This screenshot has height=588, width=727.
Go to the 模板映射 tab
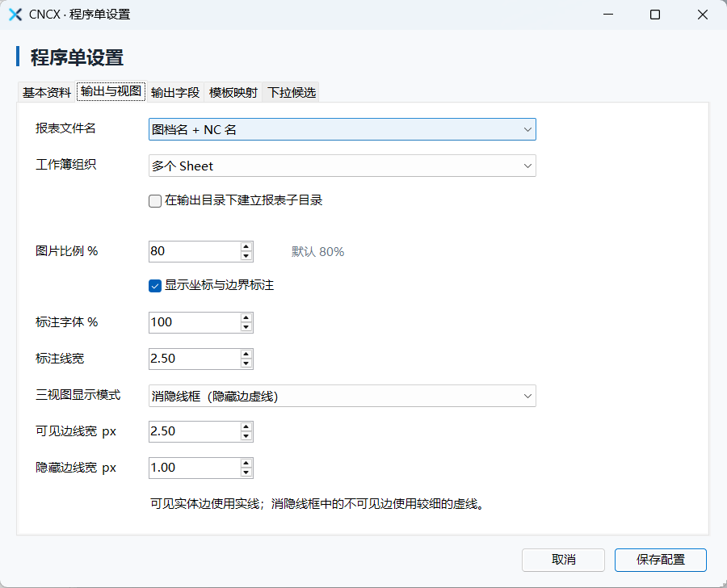tap(233, 92)
